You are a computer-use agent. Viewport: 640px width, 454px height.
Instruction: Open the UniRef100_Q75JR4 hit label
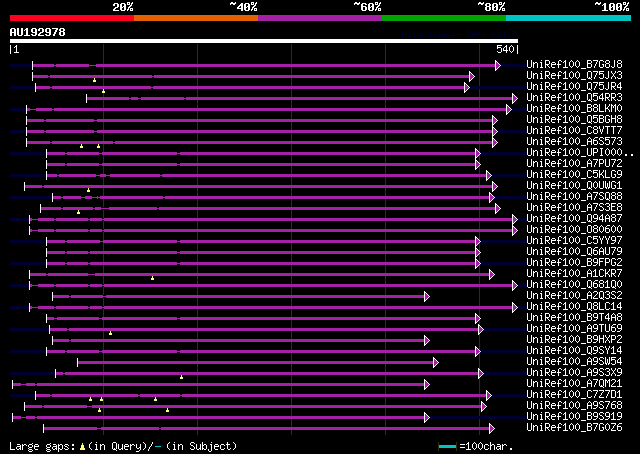(x=574, y=86)
